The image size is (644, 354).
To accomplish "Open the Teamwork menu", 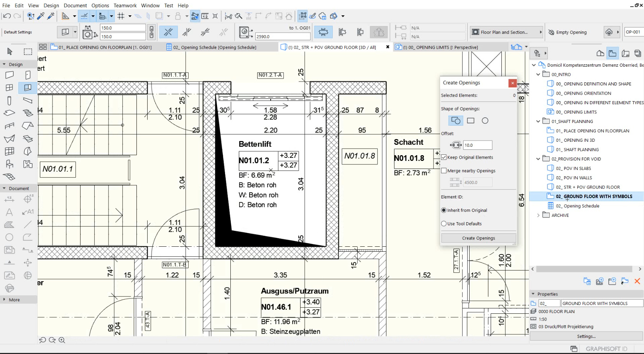I will [x=125, y=5].
